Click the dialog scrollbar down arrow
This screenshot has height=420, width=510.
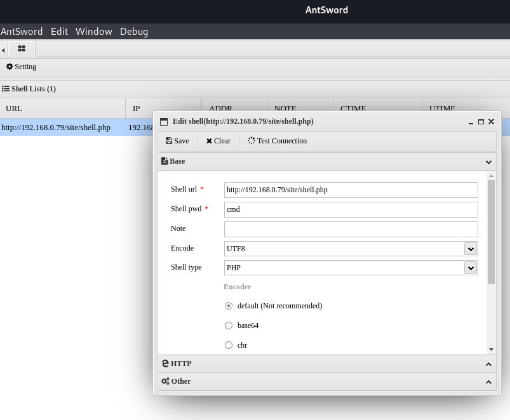click(491, 350)
